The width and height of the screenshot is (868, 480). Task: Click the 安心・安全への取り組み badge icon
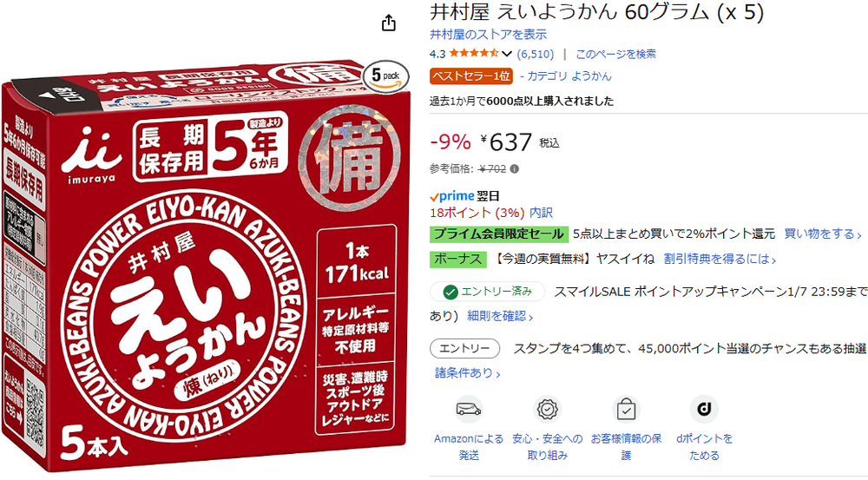tap(547, 410)
